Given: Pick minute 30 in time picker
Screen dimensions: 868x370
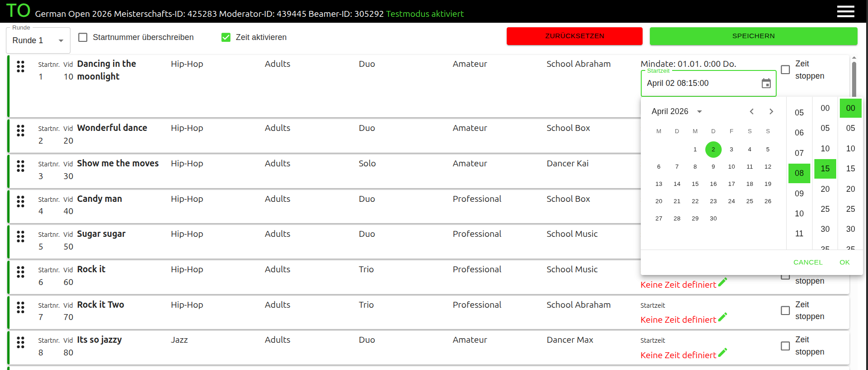Looking at the screenshot, I should [x=825, y=229].
